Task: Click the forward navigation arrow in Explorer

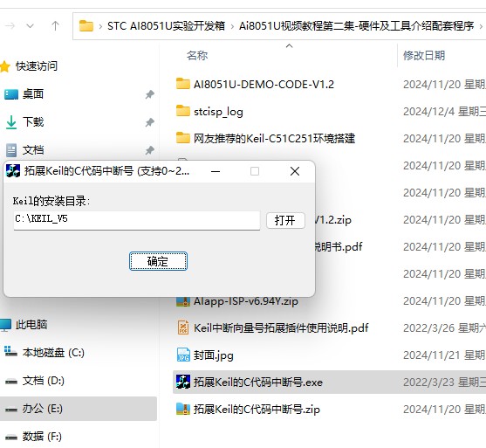Action: [x=10, y=25]
